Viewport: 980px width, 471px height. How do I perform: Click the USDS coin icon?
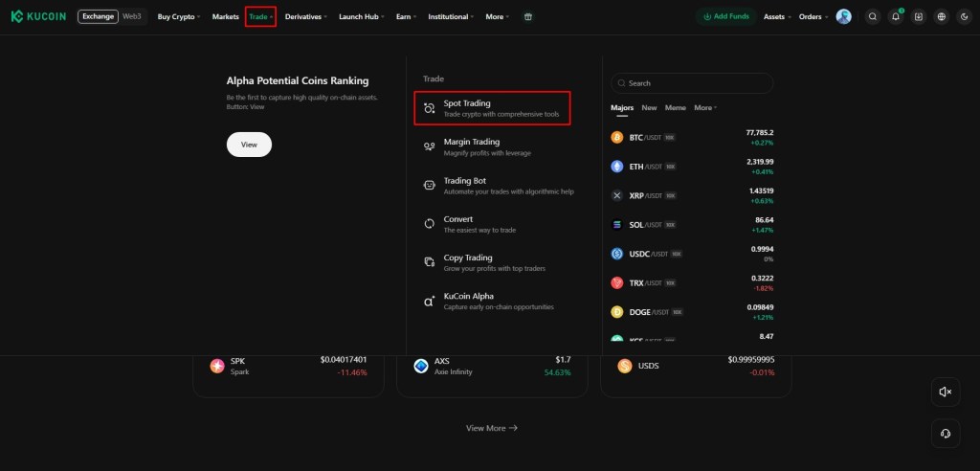coord(624,366)
